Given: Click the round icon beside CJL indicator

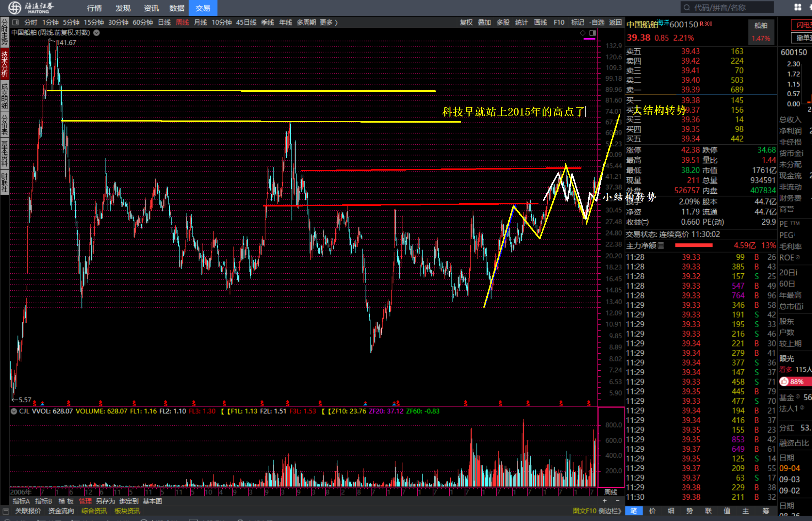Looking at the screenshot, I should 14,411.
